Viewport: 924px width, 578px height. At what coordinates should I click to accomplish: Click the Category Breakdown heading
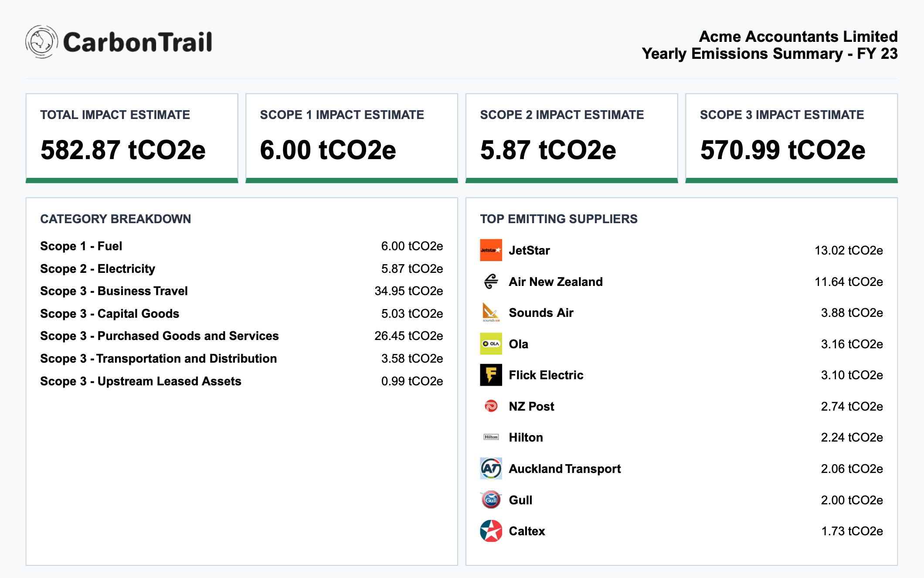115,219
